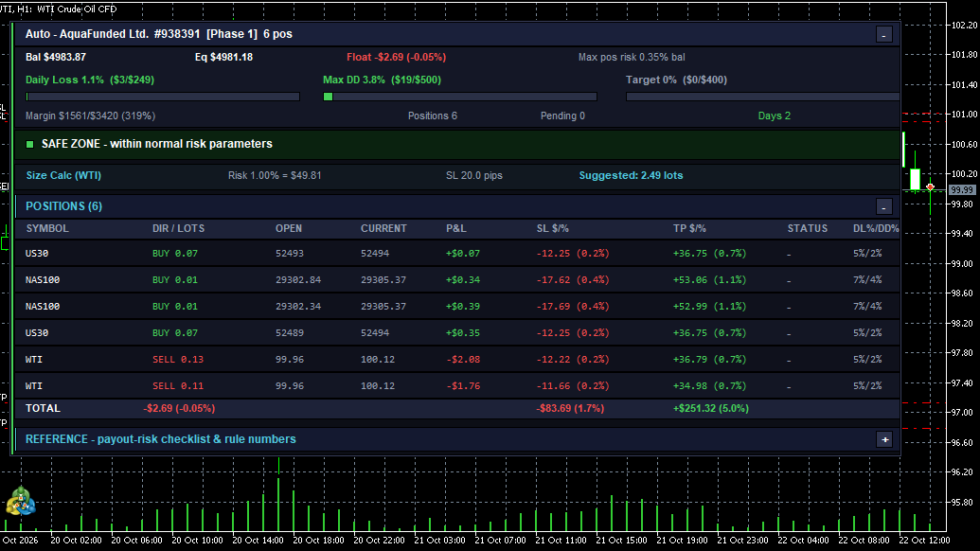Viewport: 980px width, 551px height.
Task: Click the Max DD 3.8% label
Action: (382, 80)
